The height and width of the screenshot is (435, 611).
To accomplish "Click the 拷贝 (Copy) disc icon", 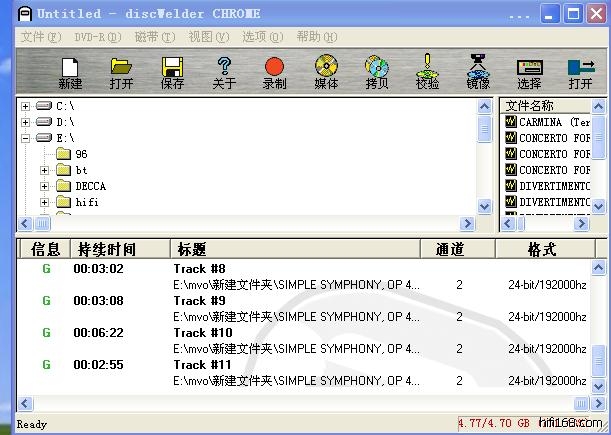I will coord(377,71).
